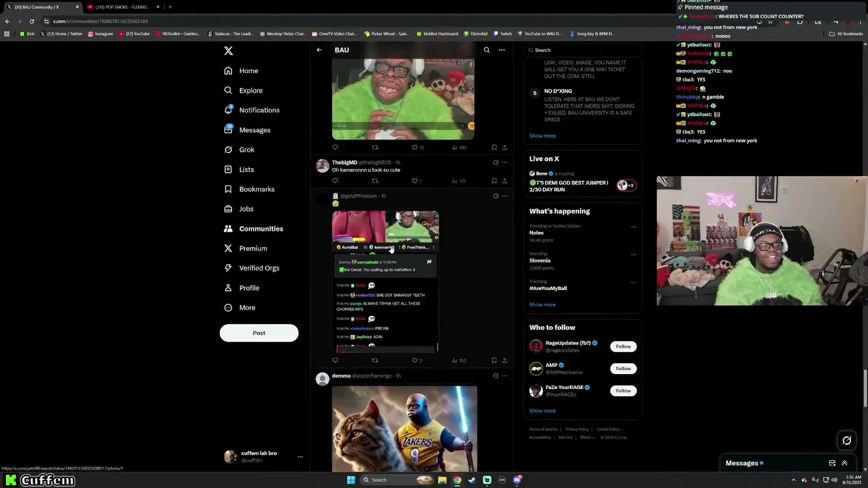Open demmo's cat and Lakers image
Screen dimensions: 868x488
[404, 428]
